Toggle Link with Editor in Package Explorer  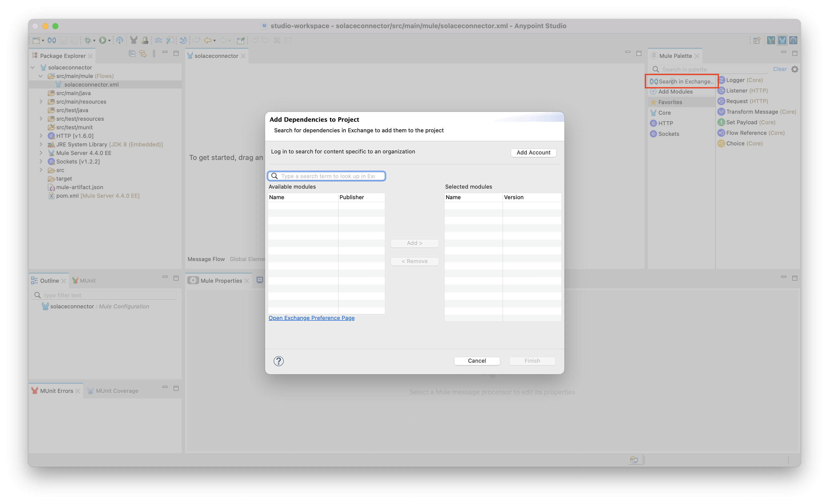click(x=143, y=54)
